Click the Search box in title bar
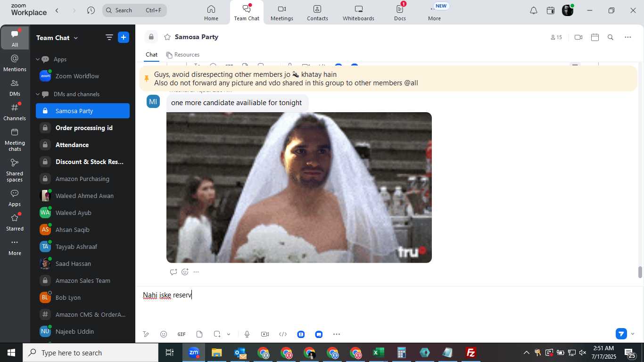The image size is (644, 362). pos(134,10)
